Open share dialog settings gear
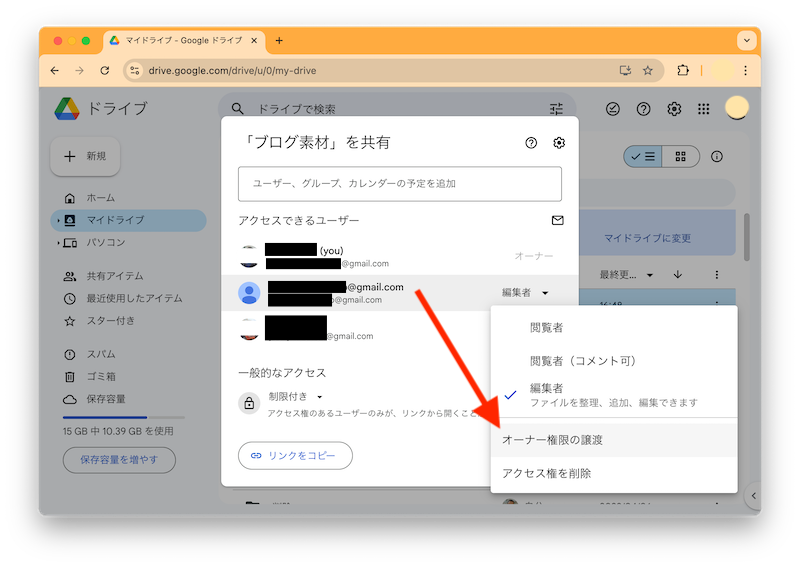800x567 pixels. coord(559,143)
